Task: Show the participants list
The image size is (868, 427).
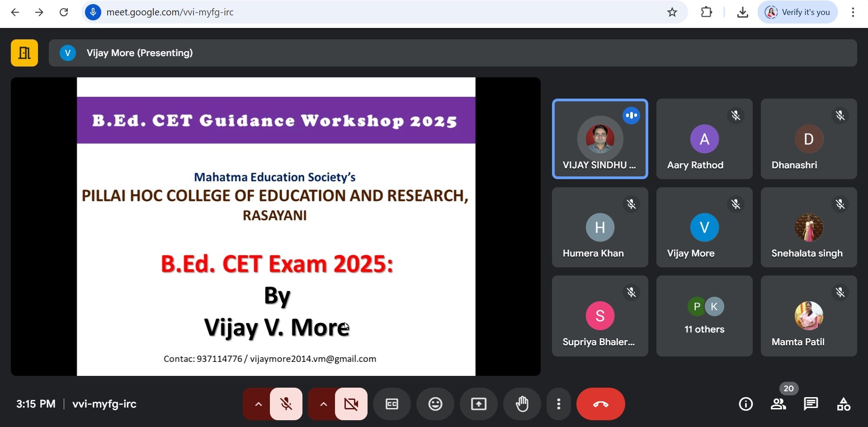Action: tap(778, 404)
